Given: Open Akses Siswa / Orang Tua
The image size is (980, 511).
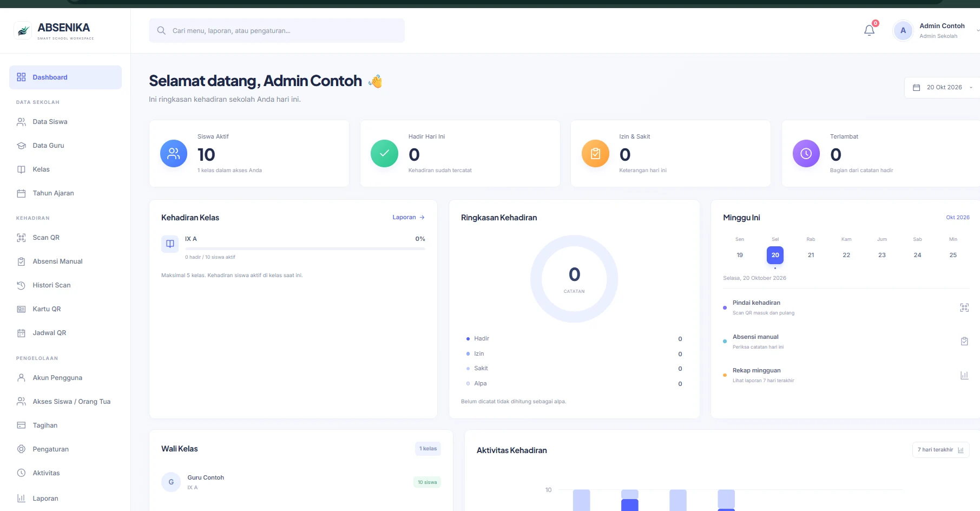Looking at the screenshot, I should (x=65, y=402).
